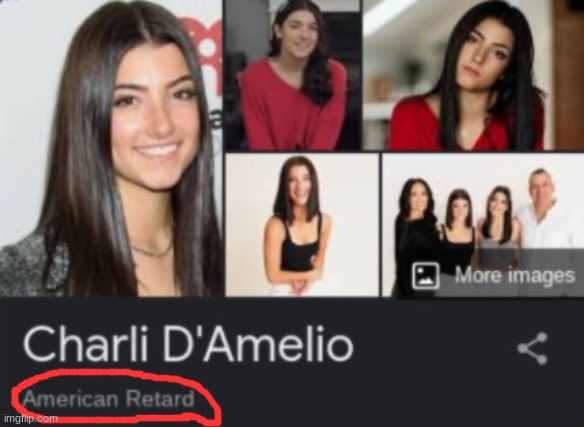The image size is (584, 427).
Task: Open photo of person seated in red sweater
Action: click(292, 75)
